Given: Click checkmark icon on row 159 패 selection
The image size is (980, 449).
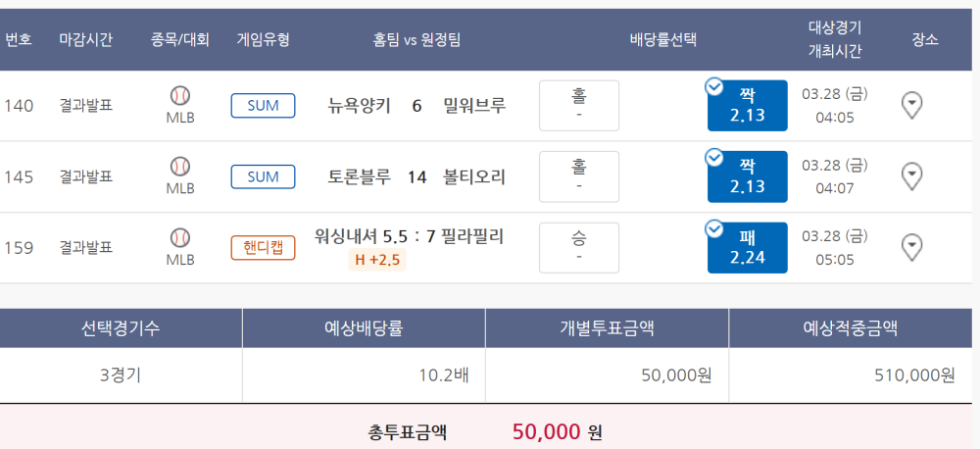Looking at the screenshot, I should click(x=713, y=229).
